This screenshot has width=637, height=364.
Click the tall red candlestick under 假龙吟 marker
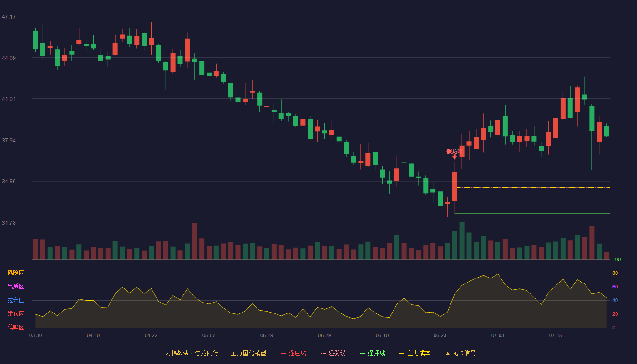(455, 186)
